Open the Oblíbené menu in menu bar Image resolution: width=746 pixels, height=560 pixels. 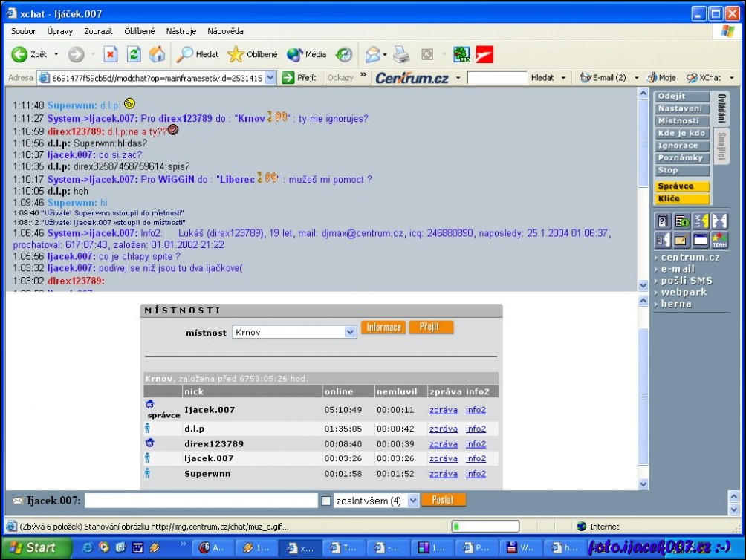[140, 31]
